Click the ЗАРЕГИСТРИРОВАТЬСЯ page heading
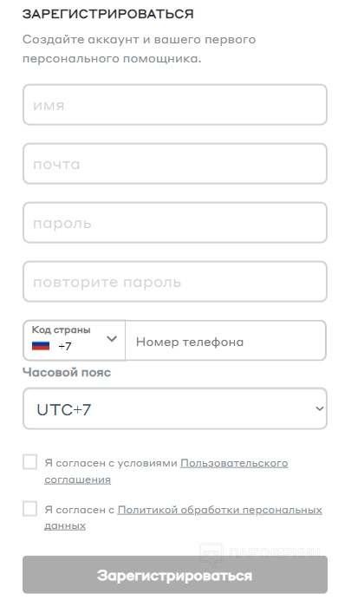This screenshot has width=364, height=613. pos(108,14)
